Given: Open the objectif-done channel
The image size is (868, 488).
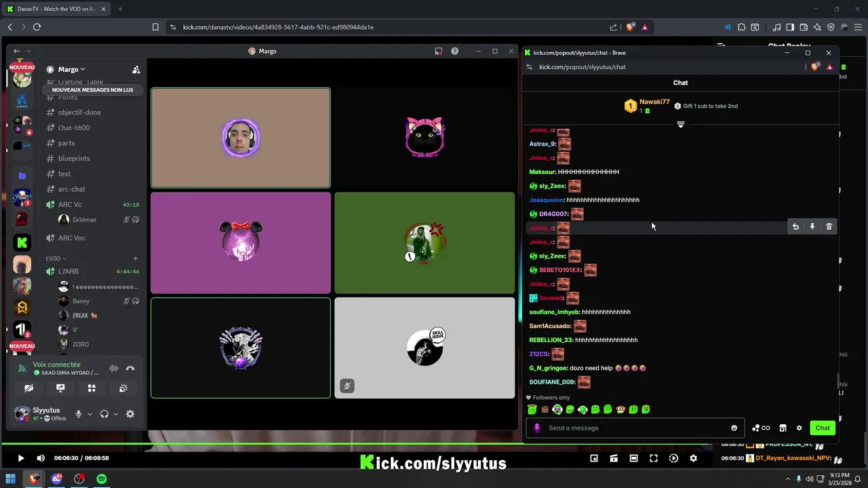Looking at the screenshot, I should coord(79,113).
